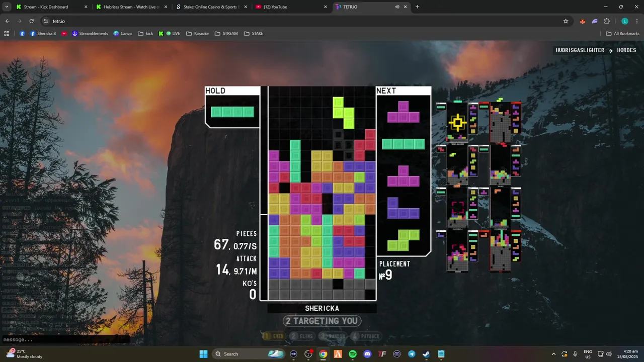644x362 pixels.
Task: Click opponent board with yellow target reticle
Action: 457,123
